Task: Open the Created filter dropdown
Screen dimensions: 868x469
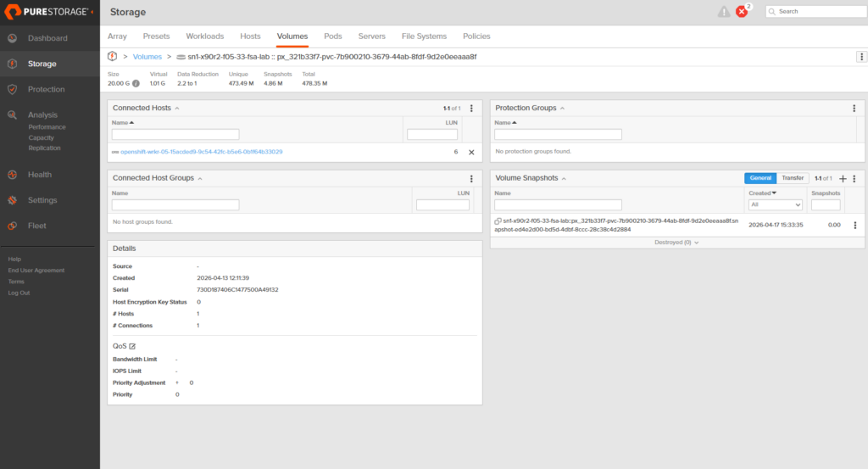Action: coord(775,205)
